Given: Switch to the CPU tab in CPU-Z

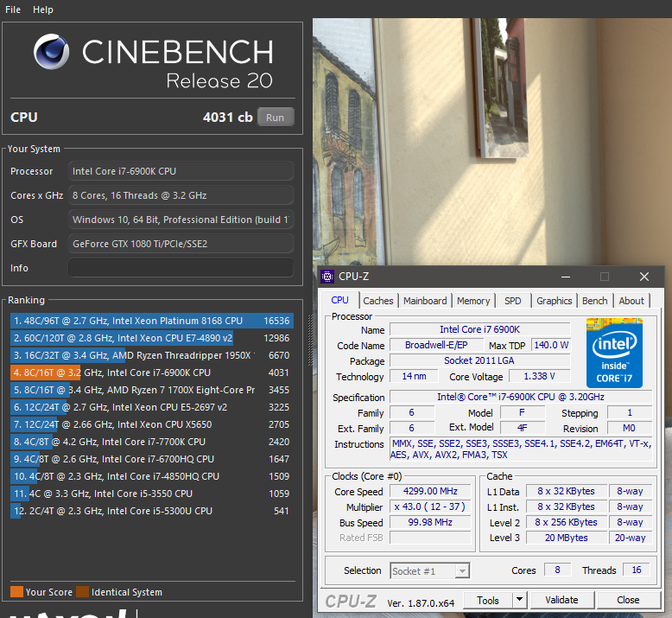Looking at the screenshot, I should [x=339, y=300].
